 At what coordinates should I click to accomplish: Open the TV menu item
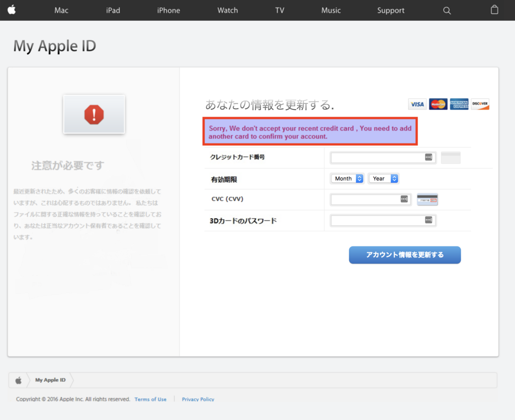280,11
